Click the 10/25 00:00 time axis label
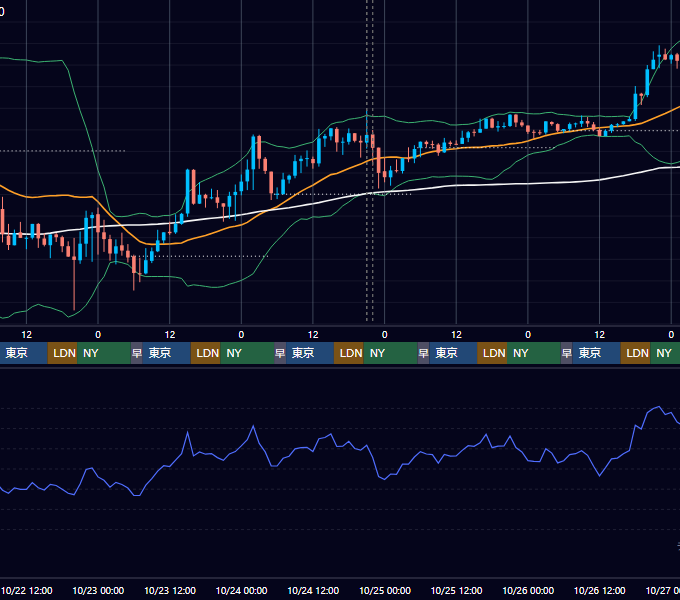The image size is (680, 600). click(385, 590)
